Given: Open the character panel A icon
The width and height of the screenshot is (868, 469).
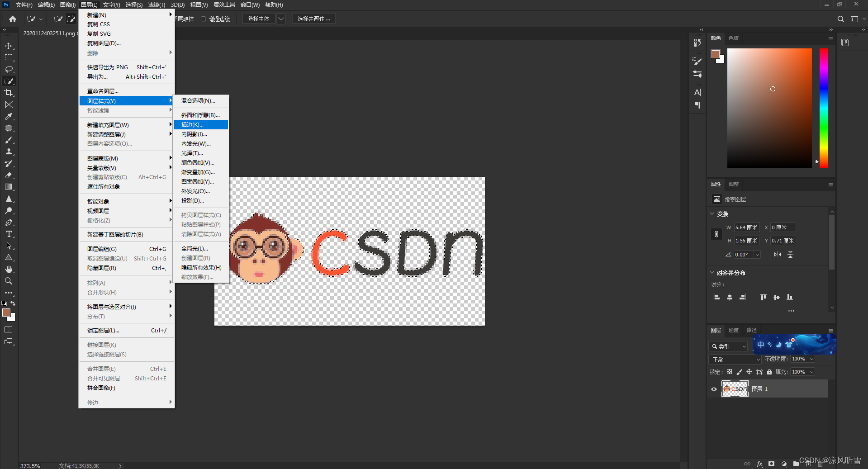Looking at the screenshot, I should pyautogui.click(x=697, y=92).
